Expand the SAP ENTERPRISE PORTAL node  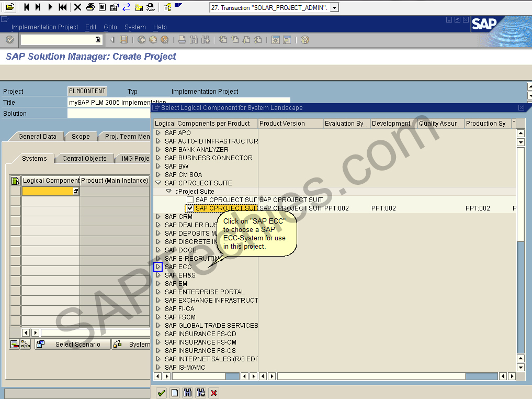[x=158, y=292]
